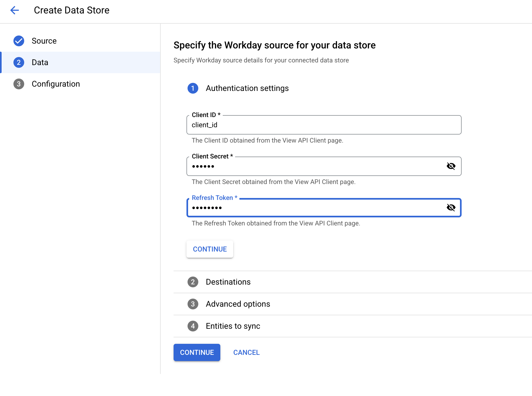
Task: Click the Source step checkmark icon
Action: pyautogui.click(x=19, y=41)
